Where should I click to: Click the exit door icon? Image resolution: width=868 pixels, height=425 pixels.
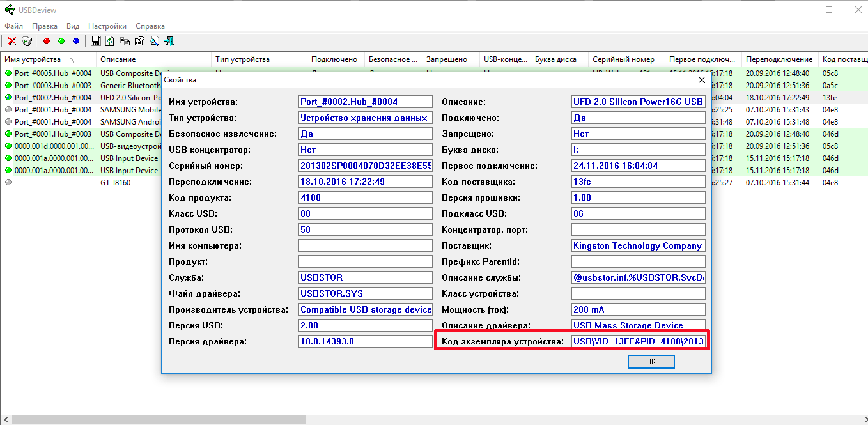click(169, 42)
